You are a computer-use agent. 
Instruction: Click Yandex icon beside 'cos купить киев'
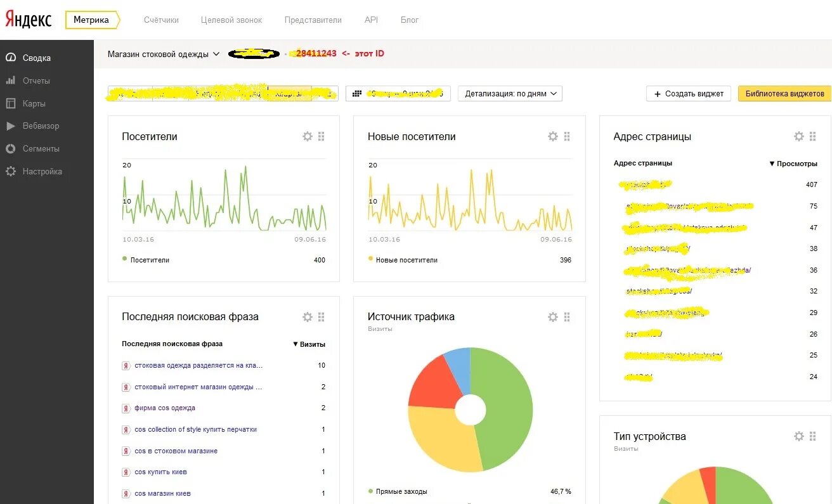(x=126, y=472)
